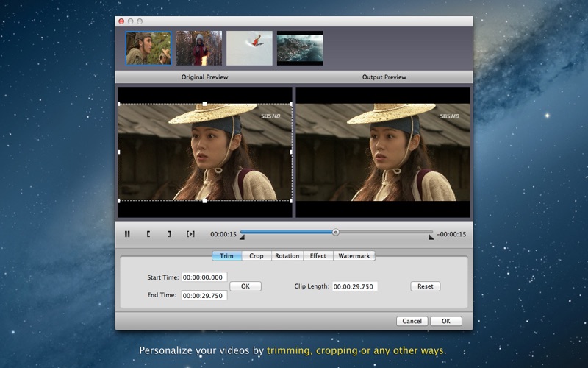Image resolution: width=588 pixels, height=368 pixels.
Task: Click the top-left crop handle in Original Preview
Action: tap(119, 104)
